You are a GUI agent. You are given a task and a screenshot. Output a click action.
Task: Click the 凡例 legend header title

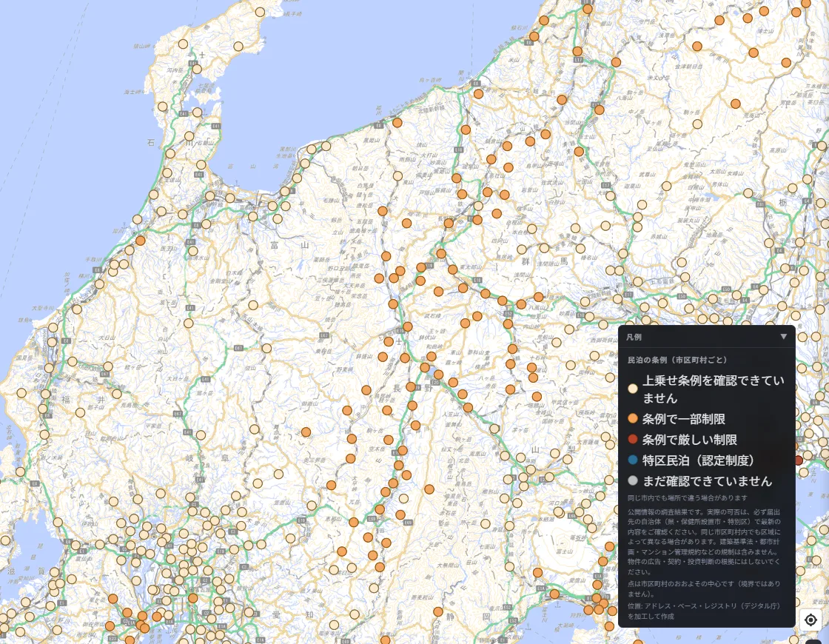pyautogui.click(x=634, y=337)
